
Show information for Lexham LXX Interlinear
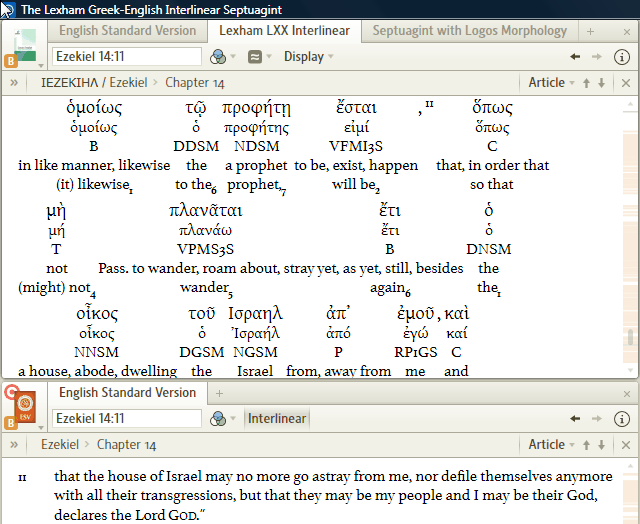(x=622, y=57)
